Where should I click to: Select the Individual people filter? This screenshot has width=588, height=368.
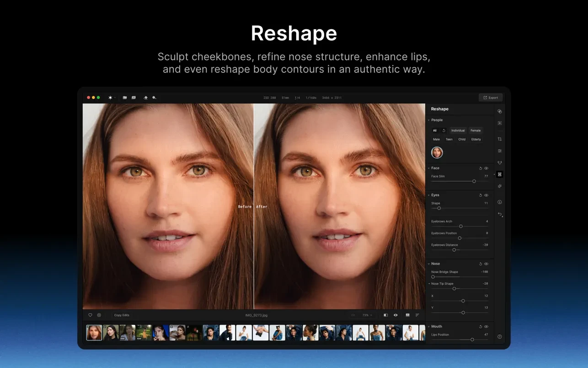[458, 130]
